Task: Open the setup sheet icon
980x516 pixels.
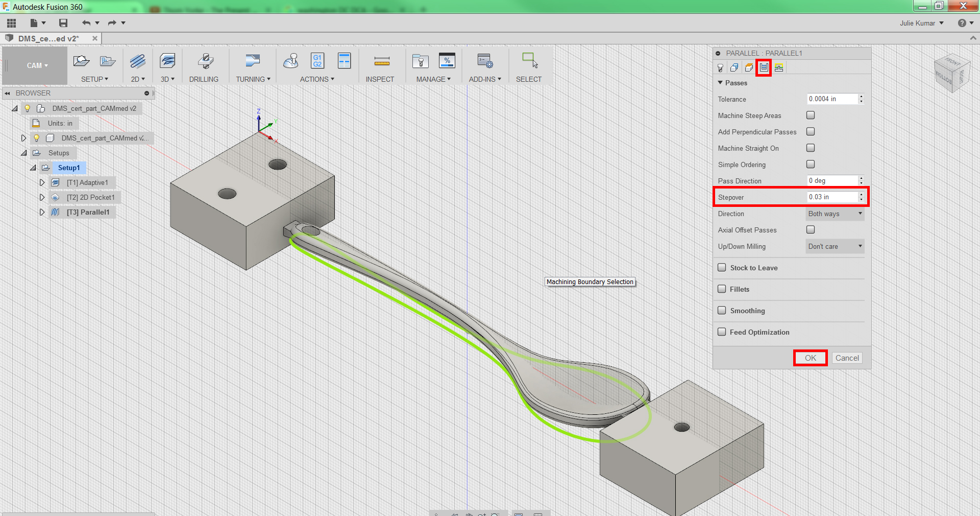Action: [x=345, y=61]
